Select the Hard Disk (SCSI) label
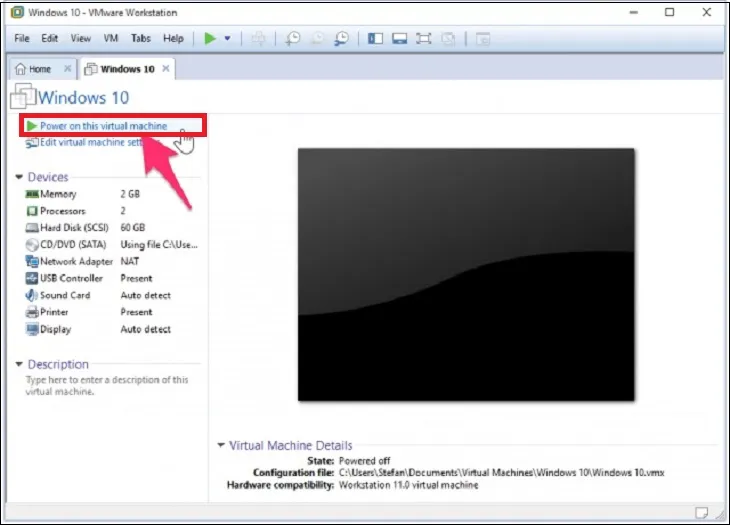730x525 pixels. coord(74,228)
